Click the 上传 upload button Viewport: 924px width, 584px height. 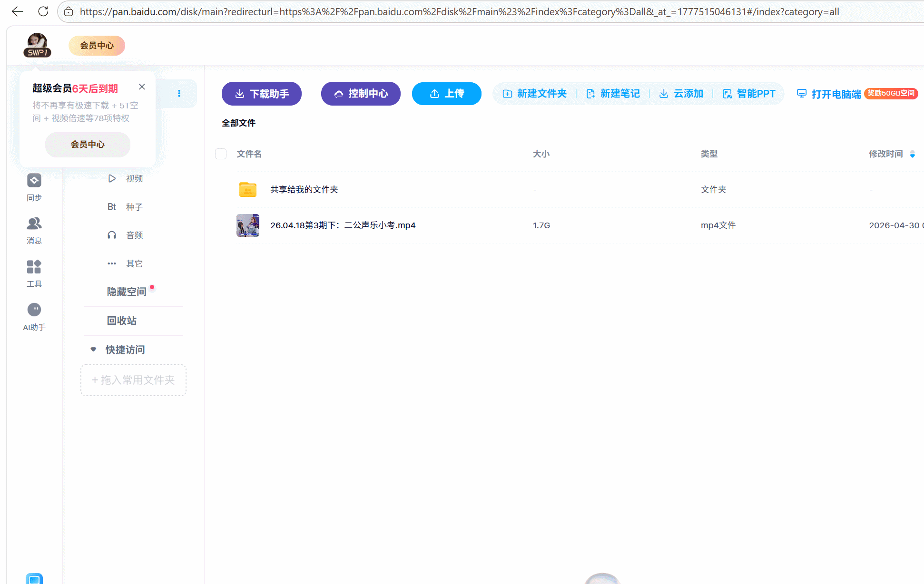coord(446,94)
